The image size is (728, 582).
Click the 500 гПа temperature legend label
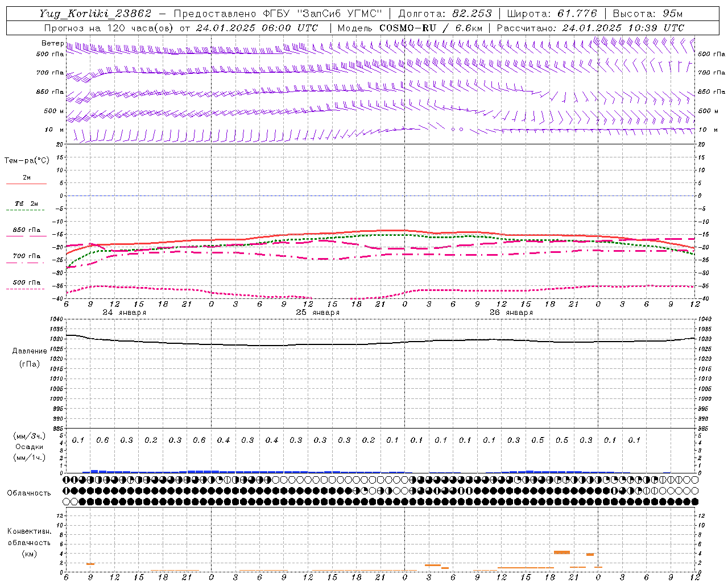coord(27,282)
